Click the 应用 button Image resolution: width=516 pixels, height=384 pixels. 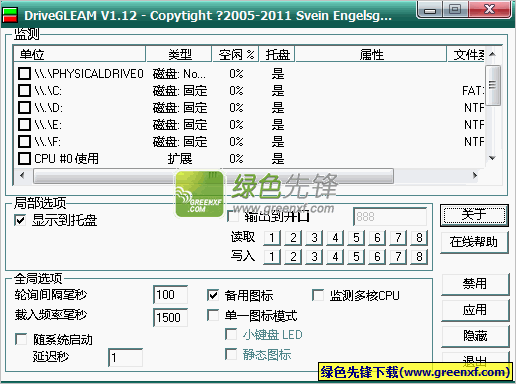pos(475,310)
